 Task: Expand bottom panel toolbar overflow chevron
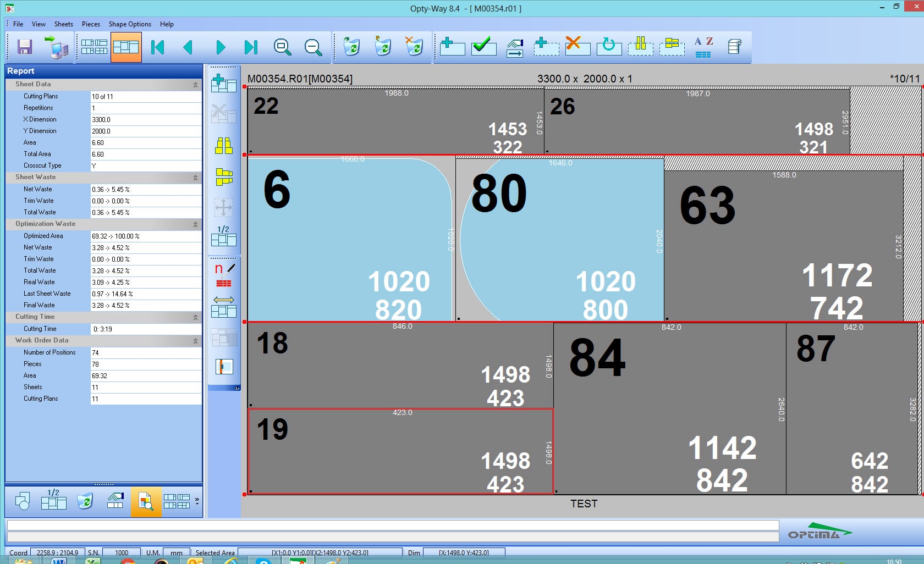(197, 501)
